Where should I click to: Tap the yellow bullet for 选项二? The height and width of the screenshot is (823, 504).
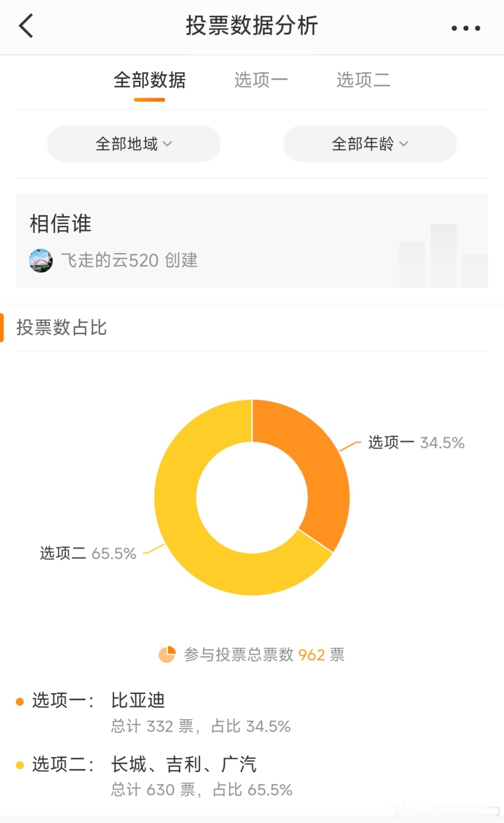pyautogui.click(x=20, y=765)
